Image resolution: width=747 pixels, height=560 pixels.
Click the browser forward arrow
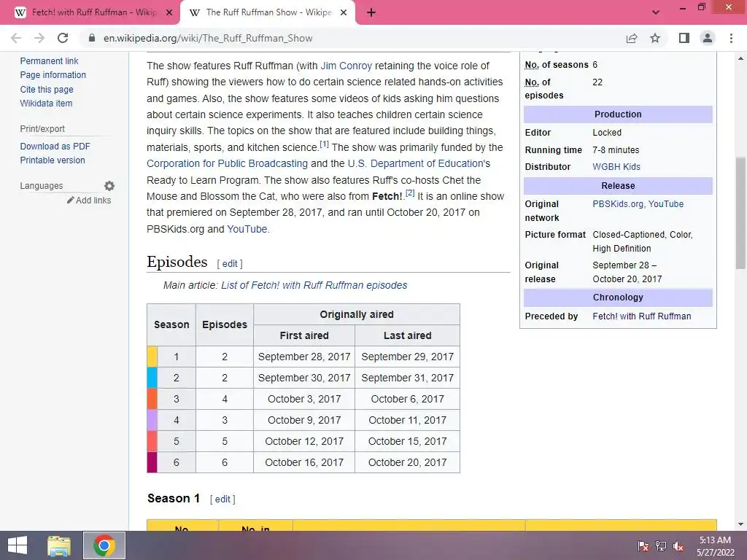point(39,38)
